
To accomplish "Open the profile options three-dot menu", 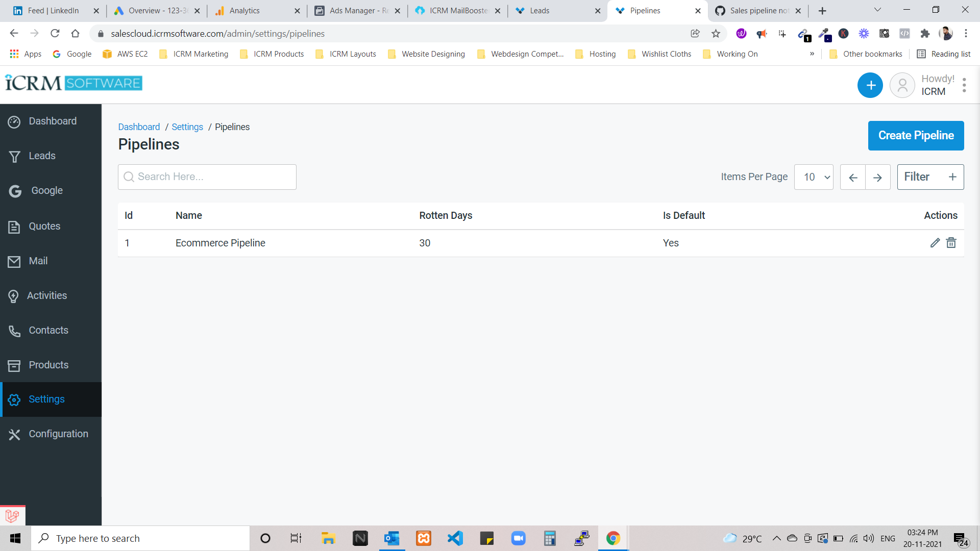I will [964, 85].
